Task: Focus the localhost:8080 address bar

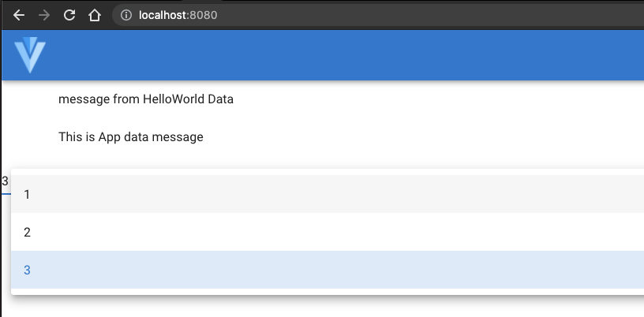Action: point(378,15)
